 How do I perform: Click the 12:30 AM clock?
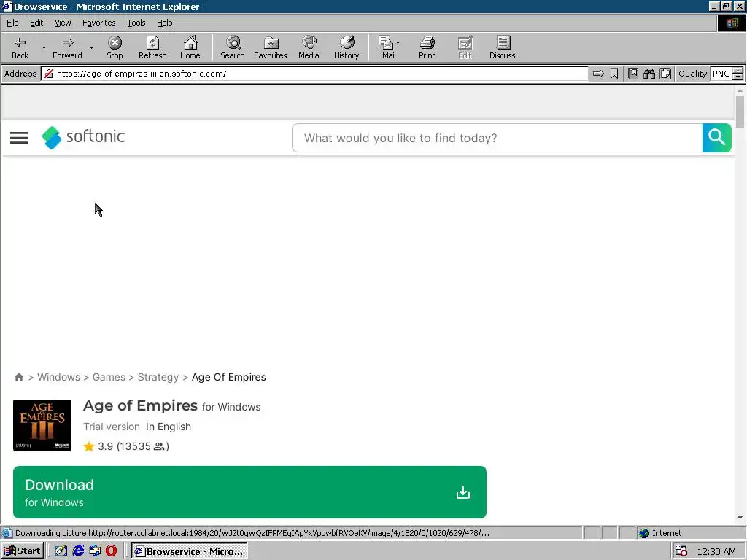(x=716, y=551)
